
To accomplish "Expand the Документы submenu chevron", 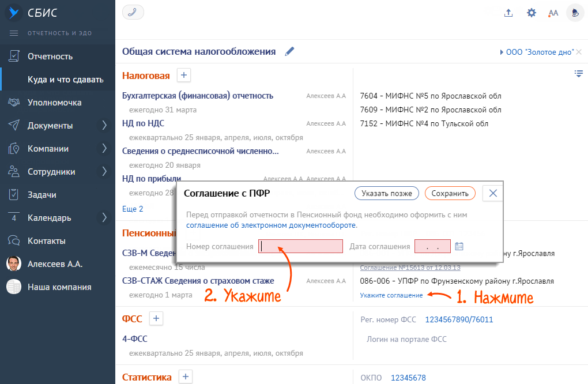I will pos(104,125).
